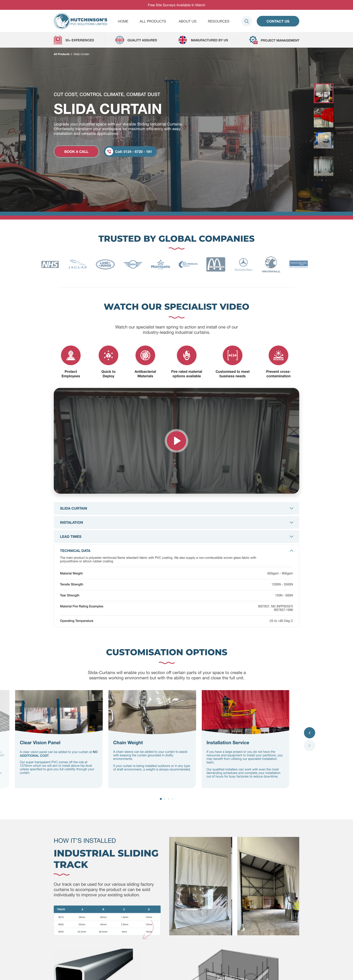Click the Project Management gear icon
This screenshot has width=353, height=980.
(253, 40)
